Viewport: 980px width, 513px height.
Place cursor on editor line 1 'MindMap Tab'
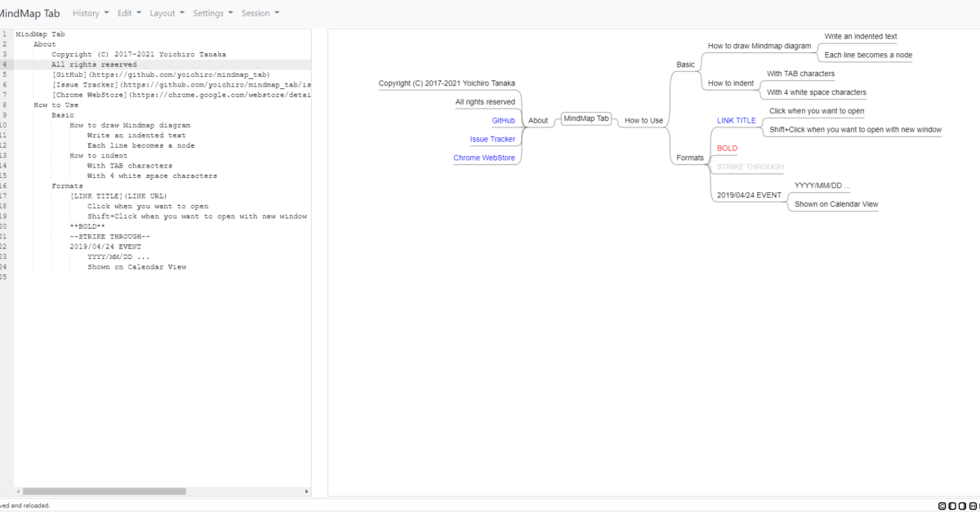click(x=40, y=34)
